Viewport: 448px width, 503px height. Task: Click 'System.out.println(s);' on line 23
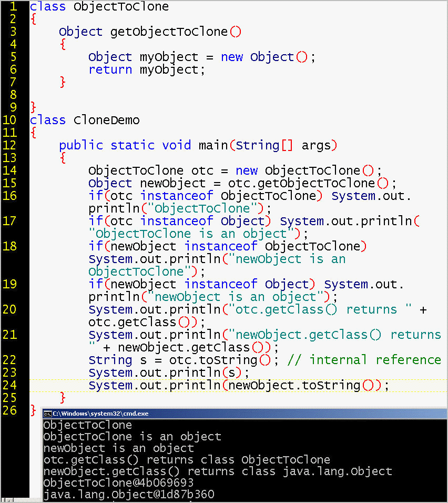tap(169, 373)
